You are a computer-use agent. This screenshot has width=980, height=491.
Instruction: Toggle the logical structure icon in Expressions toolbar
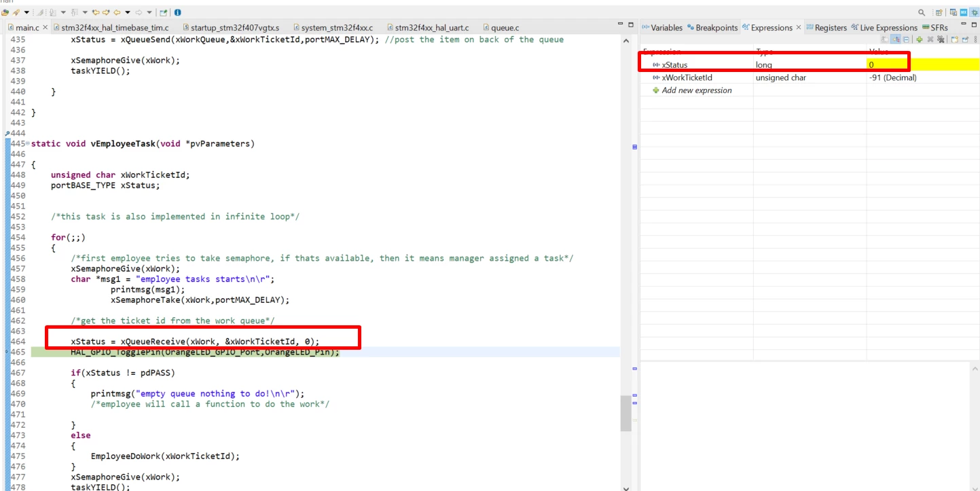point(895,39)
